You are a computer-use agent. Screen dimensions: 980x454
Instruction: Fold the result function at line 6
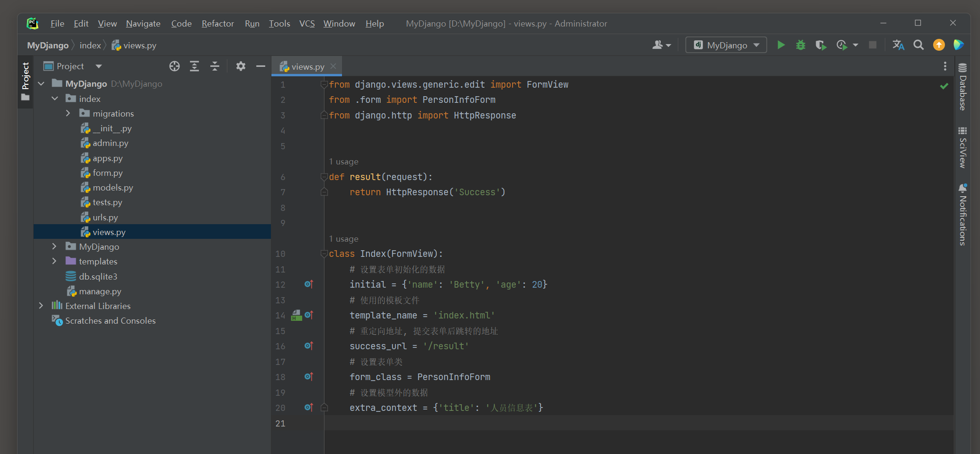tap(324, 177)
